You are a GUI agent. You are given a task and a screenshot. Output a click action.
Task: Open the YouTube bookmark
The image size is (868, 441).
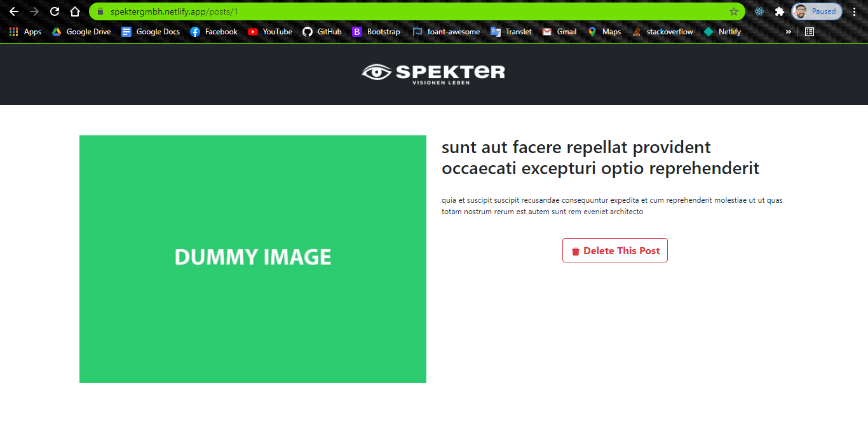270,32
